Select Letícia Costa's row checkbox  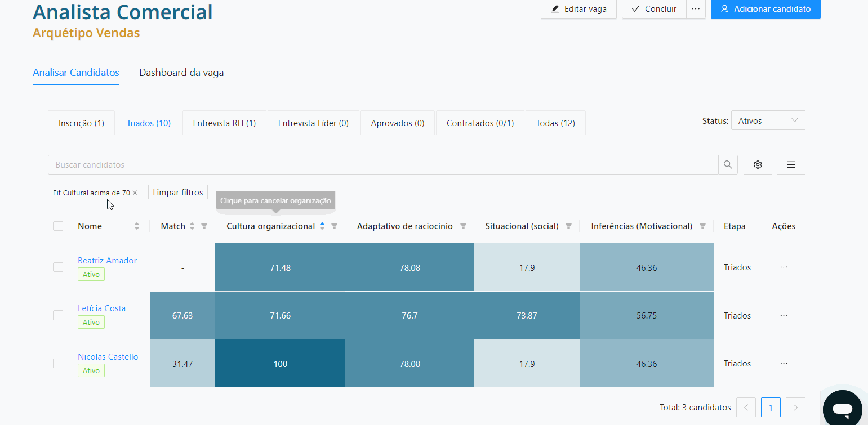click(58, 315)
